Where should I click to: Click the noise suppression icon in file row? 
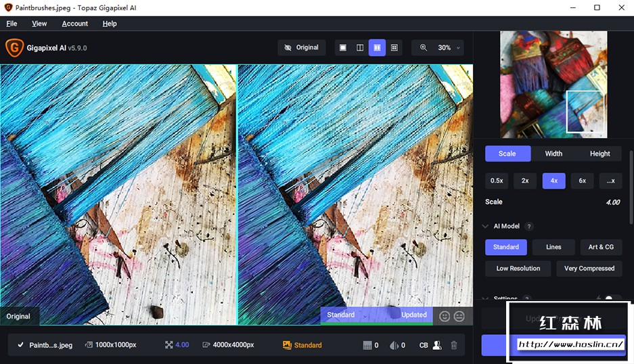[367, 346]
